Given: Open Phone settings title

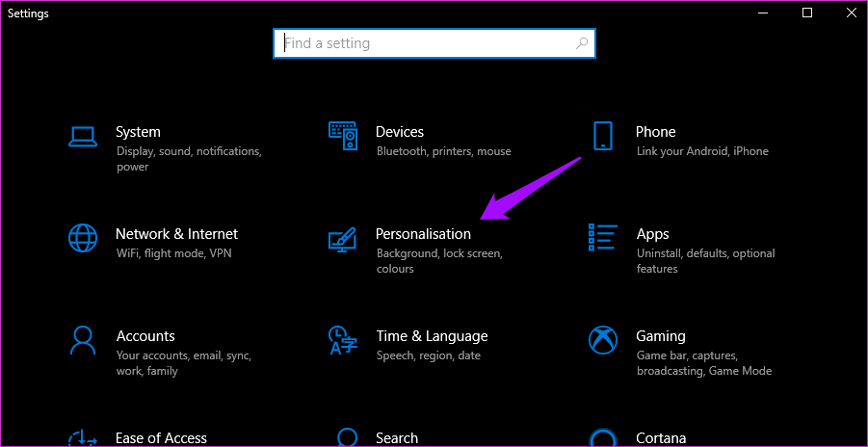Looking at the screenshot, I should (655, 132).
